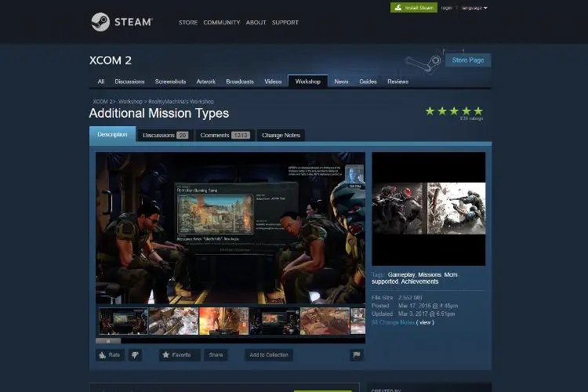Screen dimensions: 588x392
Task: Open the SUPPORT menu item
Action: click(x=285, y=23)
